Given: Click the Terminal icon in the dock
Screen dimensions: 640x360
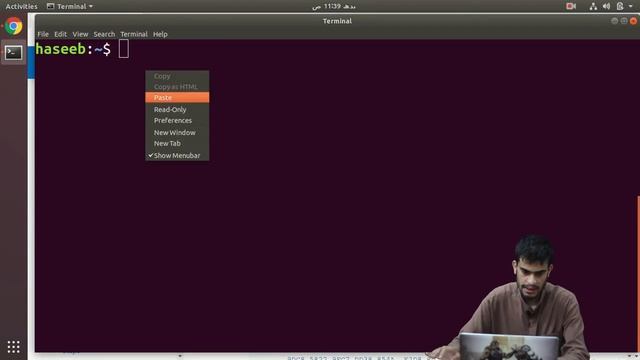Looking at the screenshot, I should [x=13, y=53].
